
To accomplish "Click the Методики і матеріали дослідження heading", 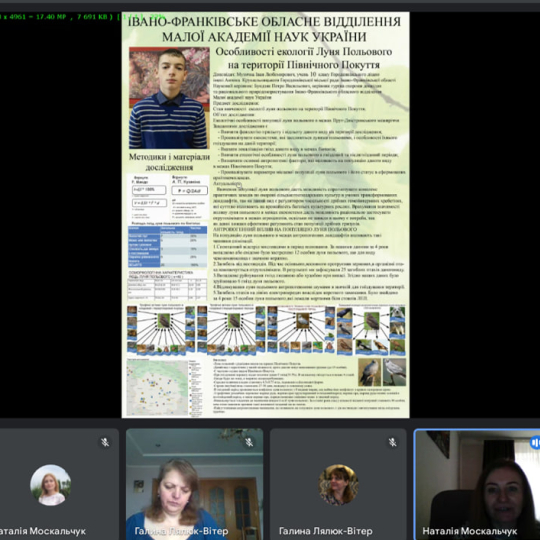I will point(169,162).
